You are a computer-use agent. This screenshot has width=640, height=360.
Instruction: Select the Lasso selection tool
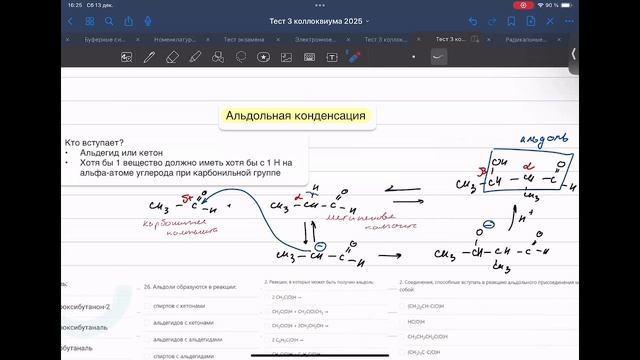pos(241,57)
